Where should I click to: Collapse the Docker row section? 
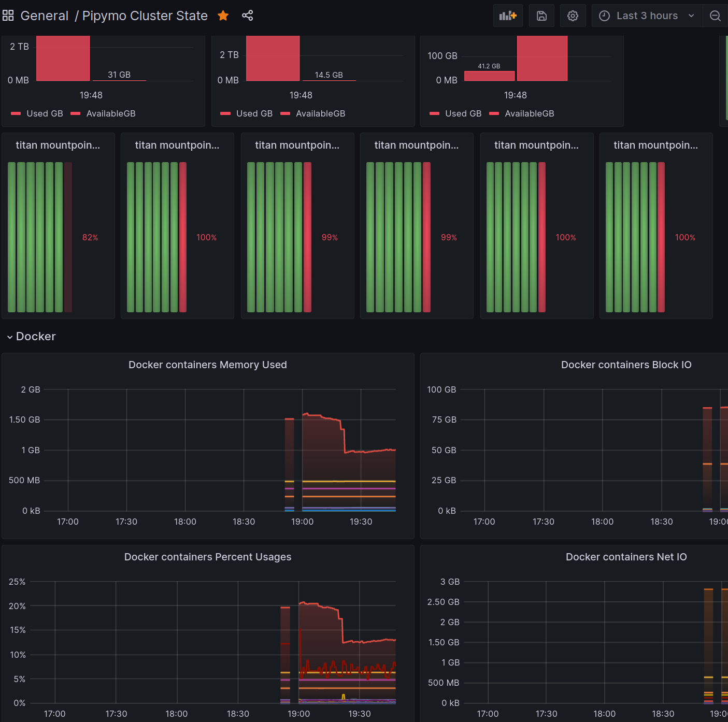click(31, 336)
